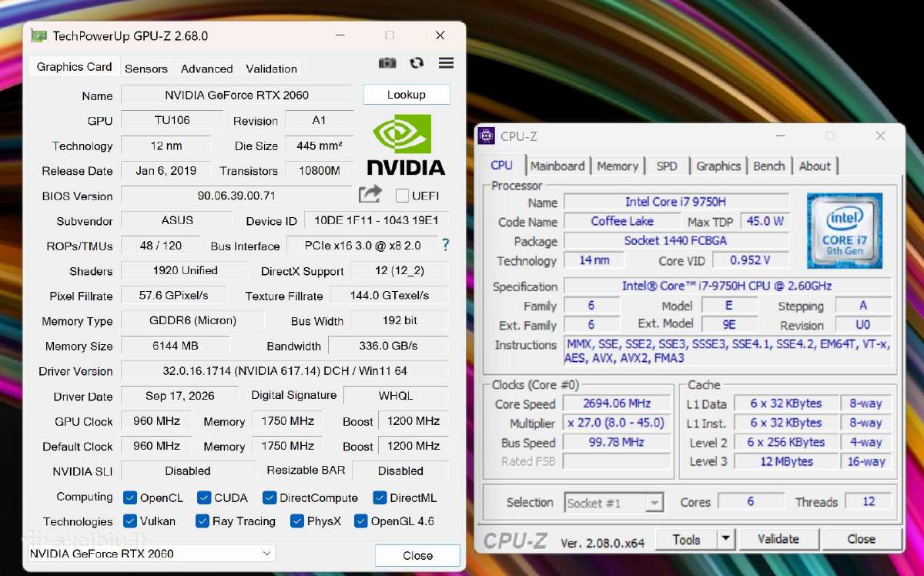Image resolution: width=924 pixels, height=576 pixels.
Task: Click the GPU-Z refresh icon
Action: click(417, 63)
